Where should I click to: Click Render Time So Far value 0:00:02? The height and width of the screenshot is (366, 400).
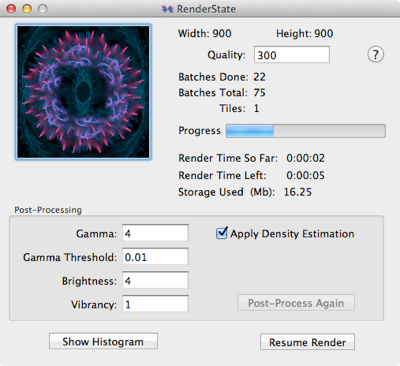[305, 158]
